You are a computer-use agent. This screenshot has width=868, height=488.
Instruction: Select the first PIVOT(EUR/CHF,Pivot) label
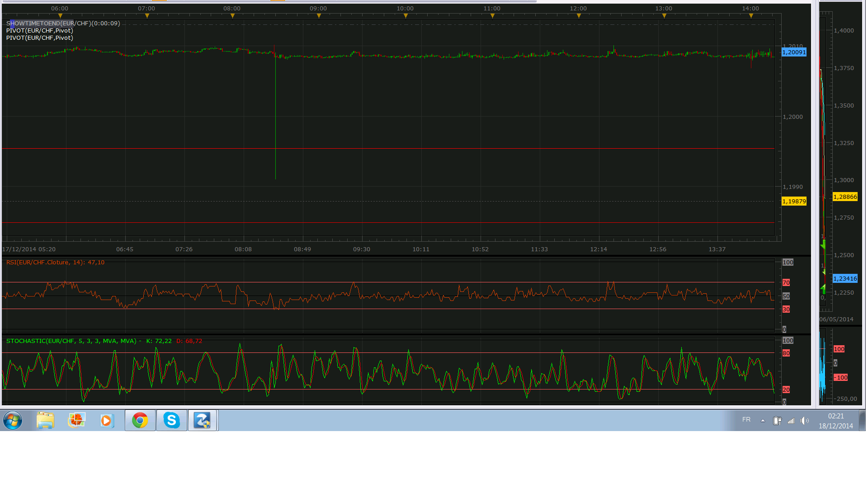(x=40, y=31)
